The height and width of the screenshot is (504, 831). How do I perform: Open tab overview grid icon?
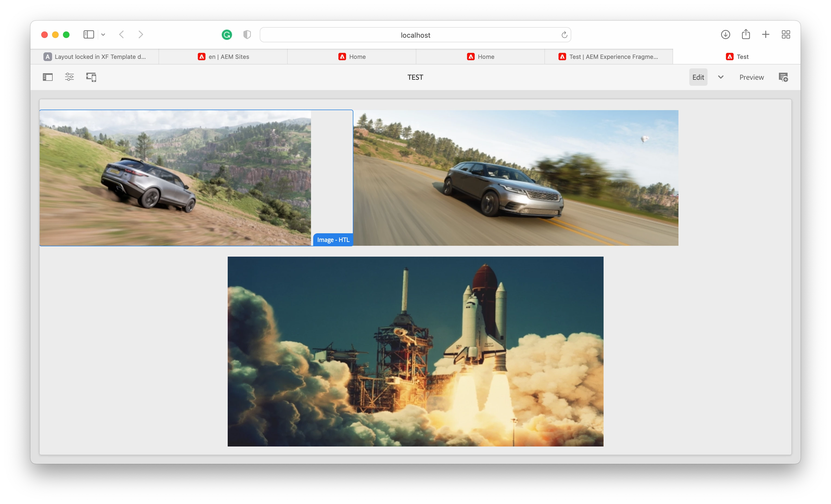pyautogui.click(x=786, y=34)
